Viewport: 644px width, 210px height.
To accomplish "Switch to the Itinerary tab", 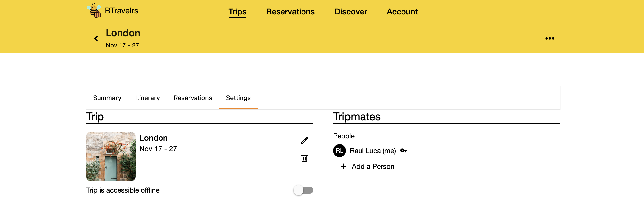I will [147, 98].
